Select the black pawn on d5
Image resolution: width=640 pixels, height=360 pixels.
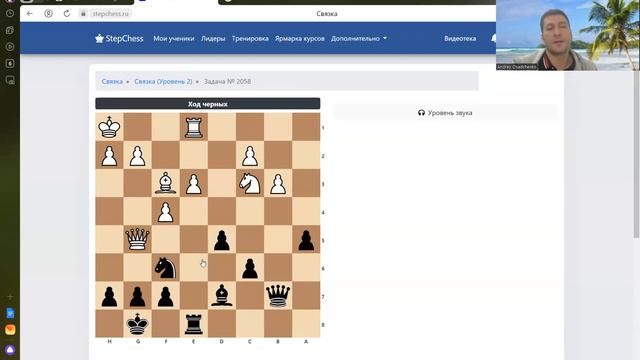click(222, 240)
